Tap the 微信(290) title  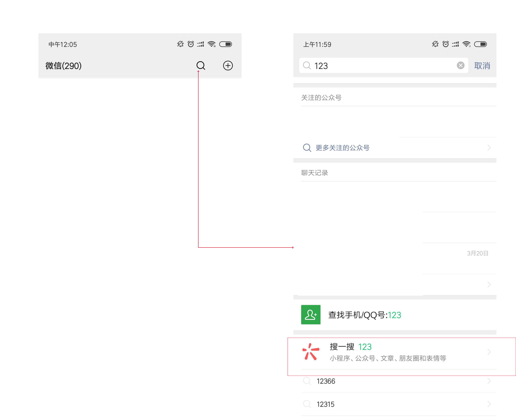(x=63, y=66)
